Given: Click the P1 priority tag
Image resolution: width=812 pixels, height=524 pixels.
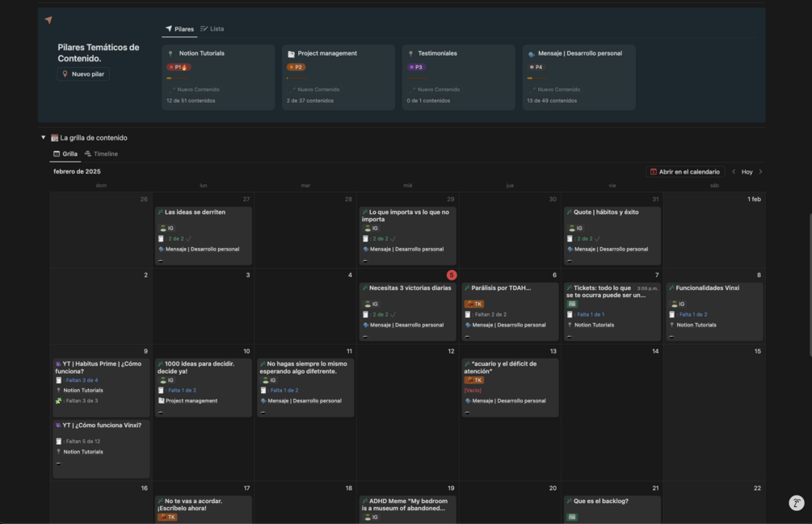Looking at the screenshot, I should click(x=179, y=67).
